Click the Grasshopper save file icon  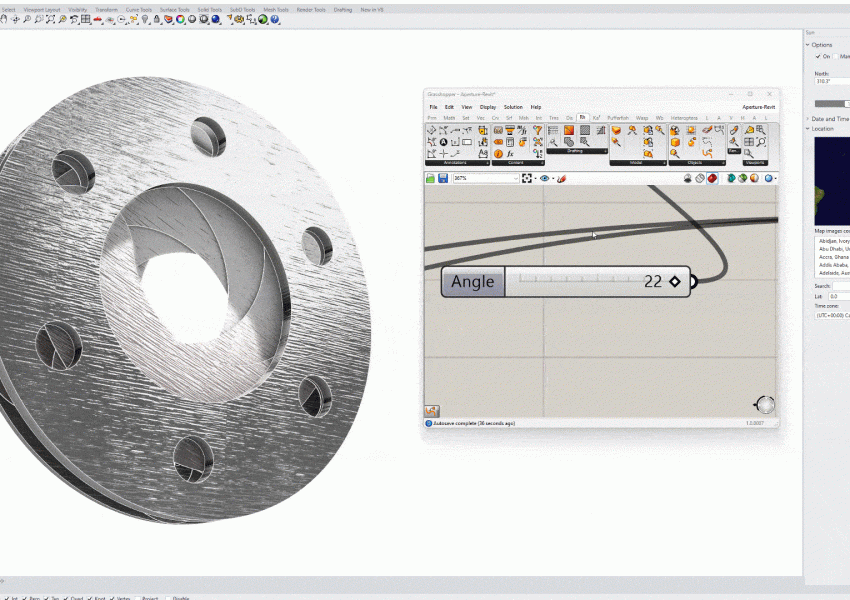coord(443,178)
